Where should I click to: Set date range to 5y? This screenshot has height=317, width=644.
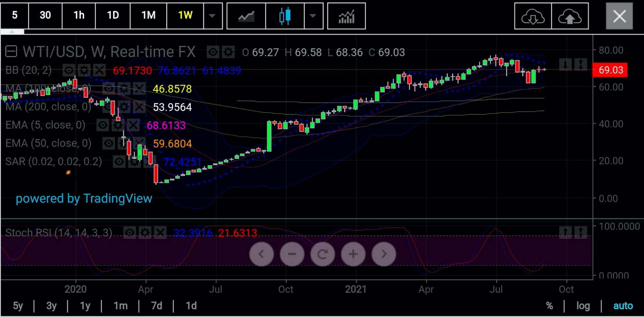point(18,306)
